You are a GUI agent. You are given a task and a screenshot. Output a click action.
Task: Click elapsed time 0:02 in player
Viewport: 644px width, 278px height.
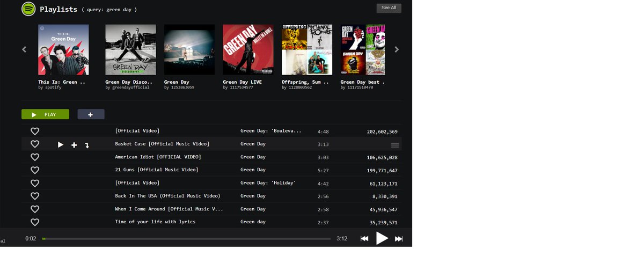pyautogui.click(x=31, y=238)
